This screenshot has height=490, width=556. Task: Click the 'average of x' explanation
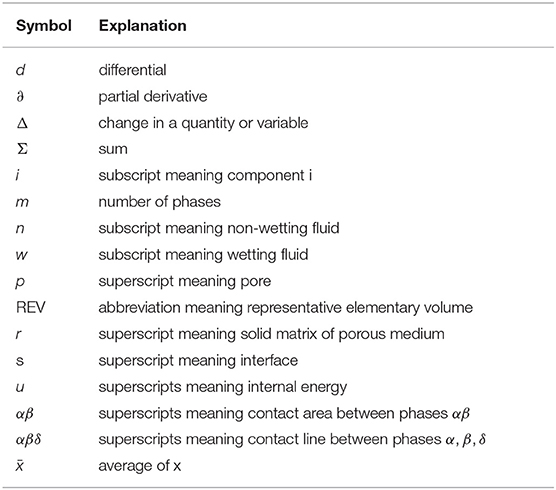(x=140, y=466)
